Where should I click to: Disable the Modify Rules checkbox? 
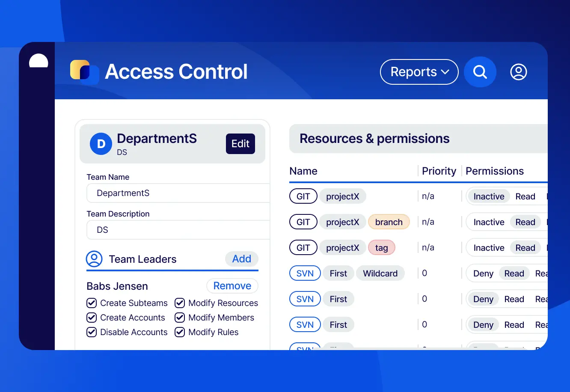180,332
